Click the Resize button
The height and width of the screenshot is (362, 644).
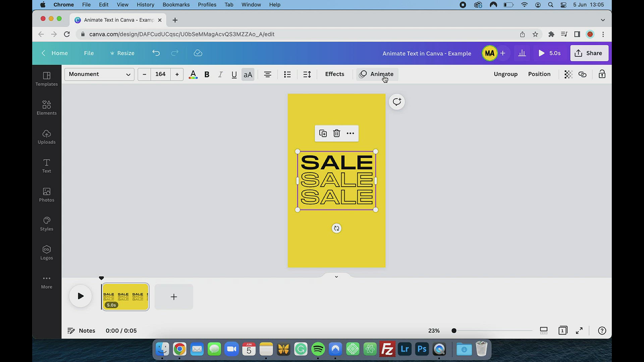click(122, 53)
